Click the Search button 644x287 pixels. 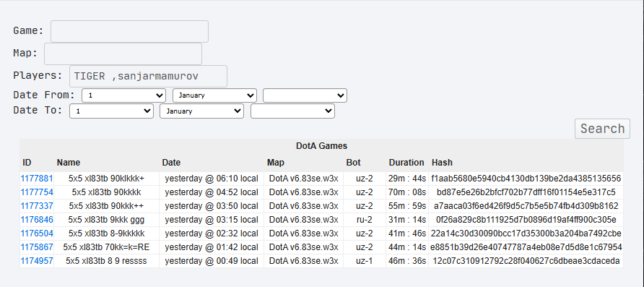coord(602,129)
